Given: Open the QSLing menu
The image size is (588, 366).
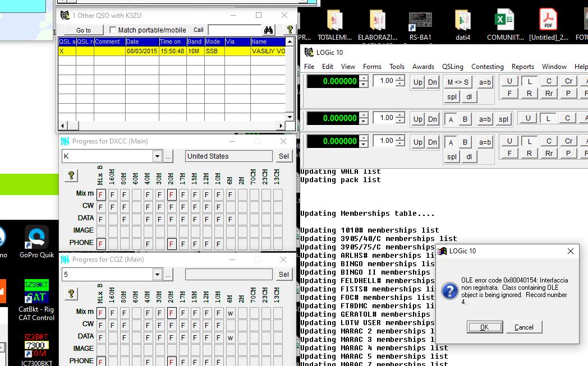Looking at the screenshot, I should point(453,67).
